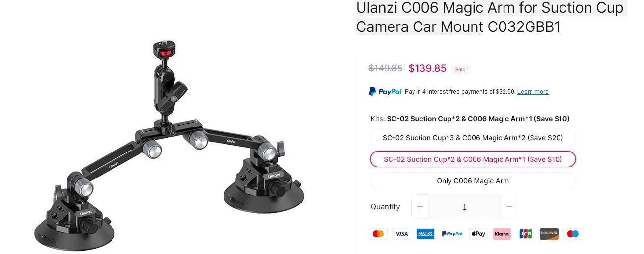Image resolution: width=644 pixels, height=254 pixels.
Task: Click the Mastercard payment icon
Action: (378, 234)
